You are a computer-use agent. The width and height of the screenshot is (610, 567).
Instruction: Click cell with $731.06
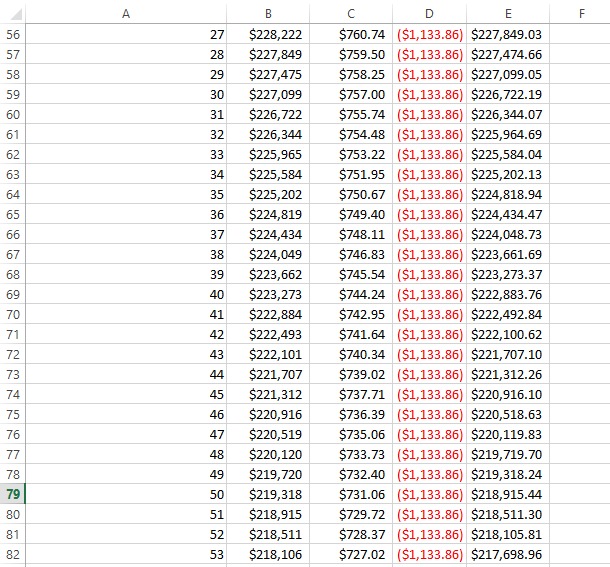coord(351,494)
